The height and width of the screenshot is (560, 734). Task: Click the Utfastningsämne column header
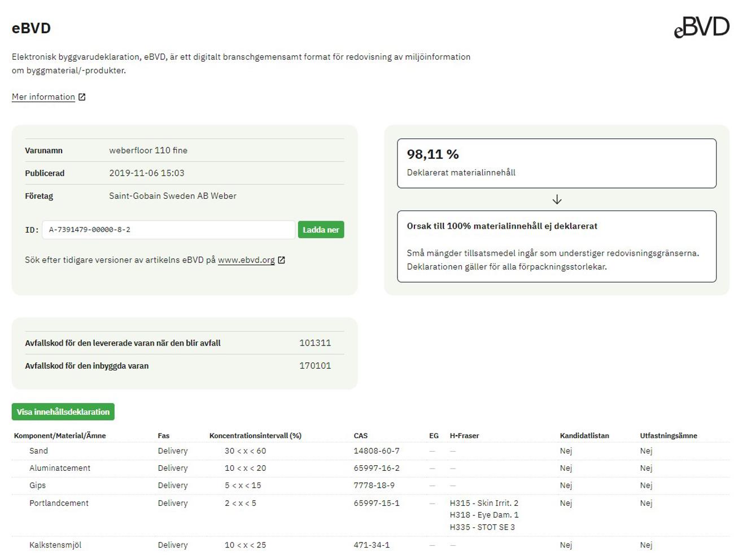click(669, 436)
